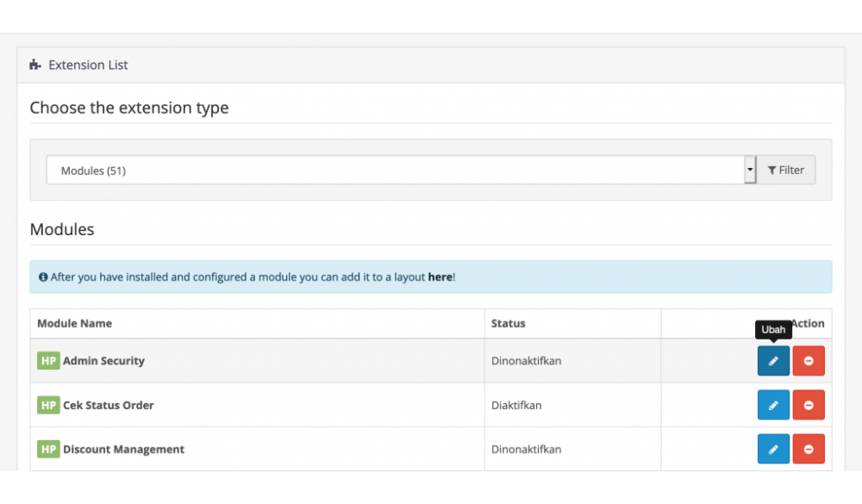The height and width of the screenshot is (504, 862).
Task: Click the Discount Management module name
Action: pos(123,449)
